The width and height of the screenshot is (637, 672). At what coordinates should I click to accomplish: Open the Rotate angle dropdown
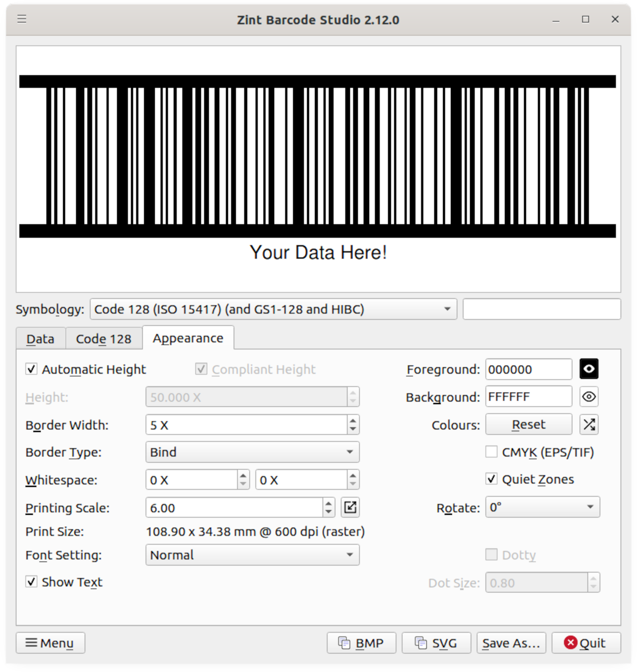pos(542,507)
